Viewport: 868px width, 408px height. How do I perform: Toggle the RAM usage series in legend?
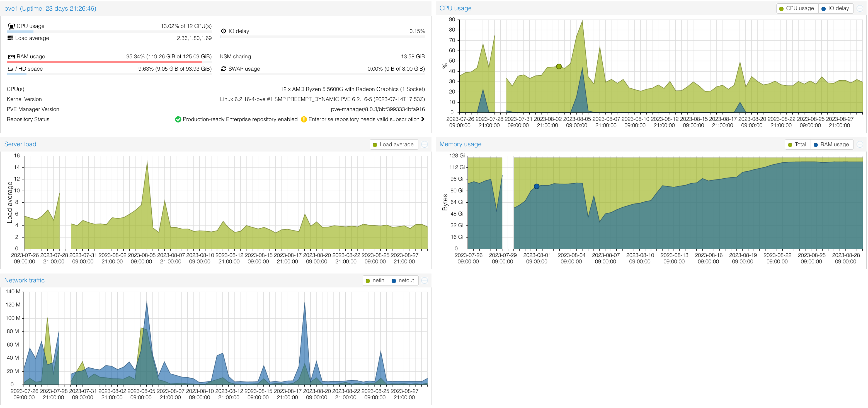(x=831, y=145)
